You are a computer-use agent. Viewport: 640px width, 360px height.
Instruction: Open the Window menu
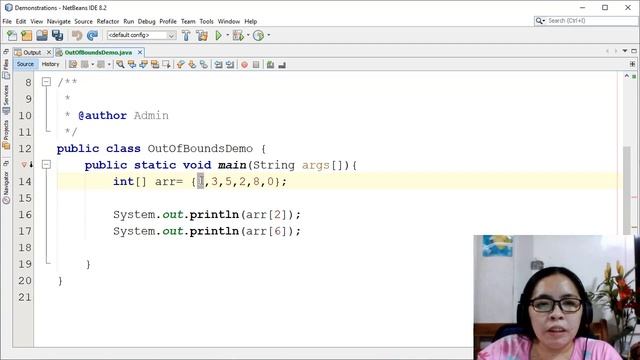229,21
